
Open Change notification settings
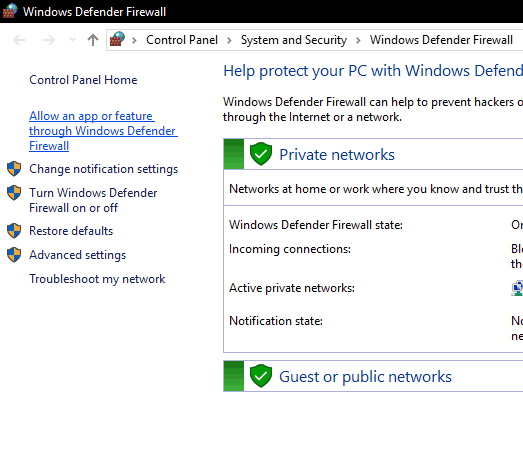tap(103, 169)
